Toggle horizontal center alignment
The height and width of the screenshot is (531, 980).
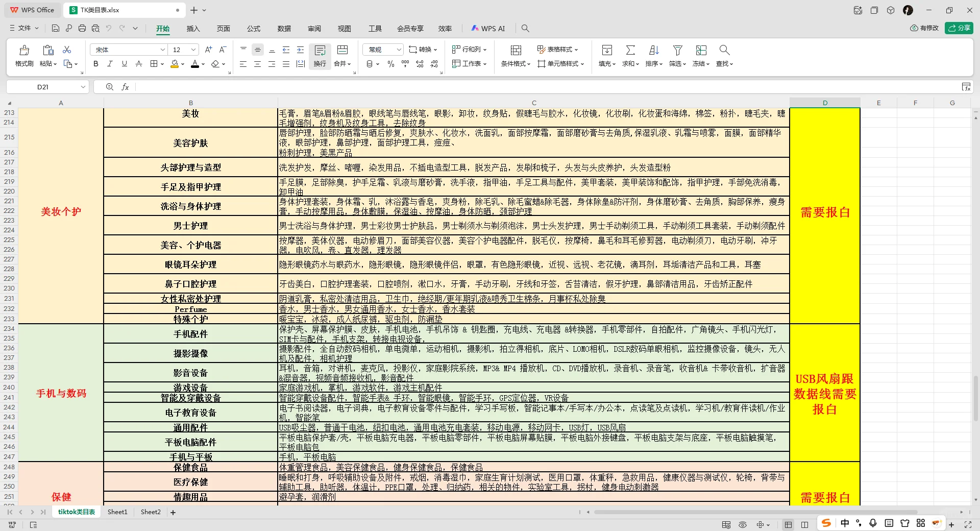click(x=258, y=64)
